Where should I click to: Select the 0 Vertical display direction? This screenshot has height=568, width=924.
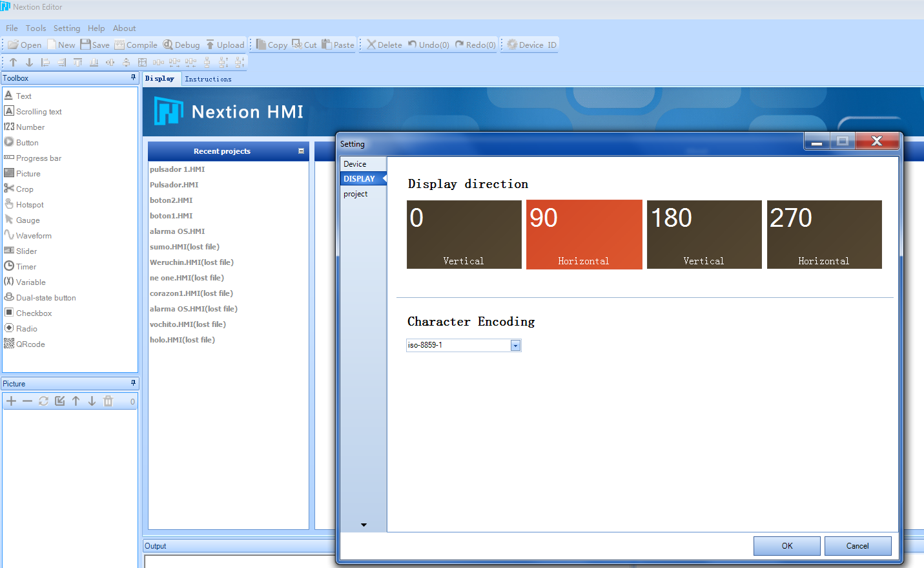[x=464, y=235]
